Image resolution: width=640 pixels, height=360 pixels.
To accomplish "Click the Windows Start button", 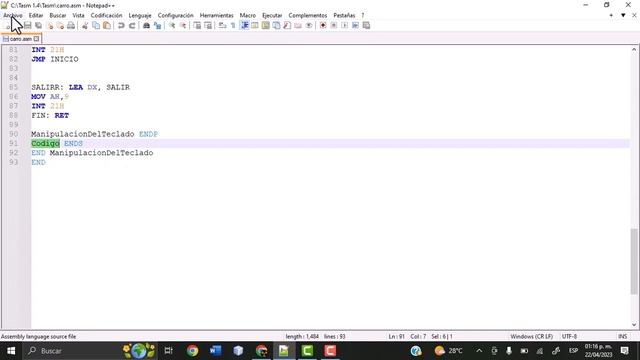I will pos(11,351).
